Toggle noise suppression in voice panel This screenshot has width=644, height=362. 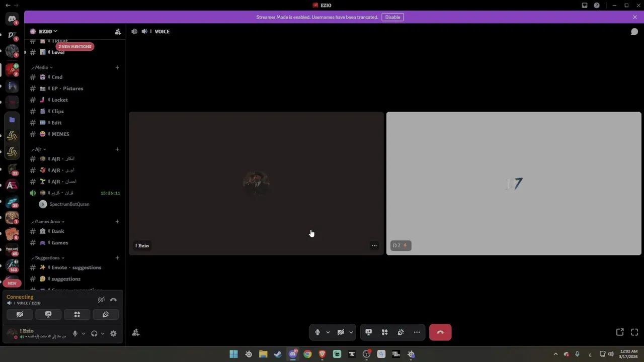click(x=101, y=300)
